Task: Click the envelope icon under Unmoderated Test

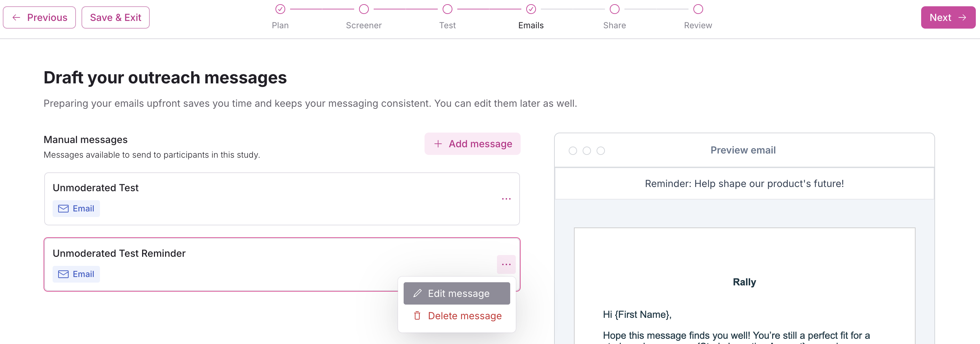Action: pyautogui.click(x=63, y=209)
